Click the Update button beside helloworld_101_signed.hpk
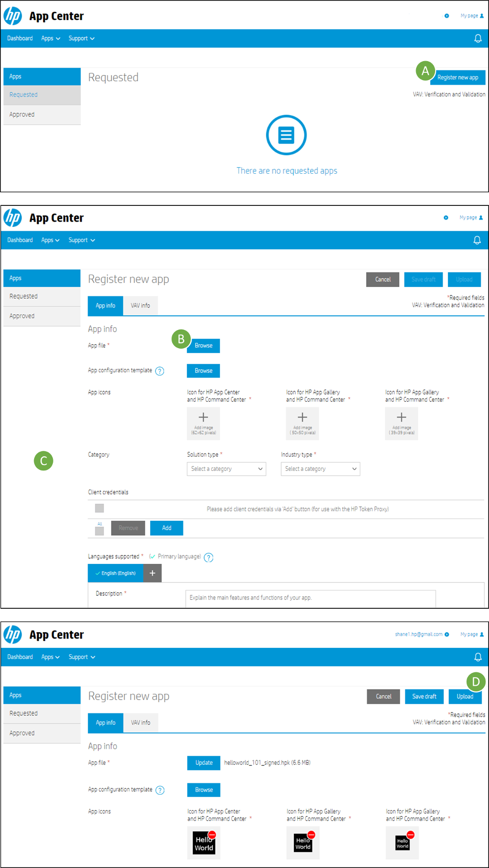Image resolution: width=489 pixels, height=868 pixels. click(x=204, y=763)
